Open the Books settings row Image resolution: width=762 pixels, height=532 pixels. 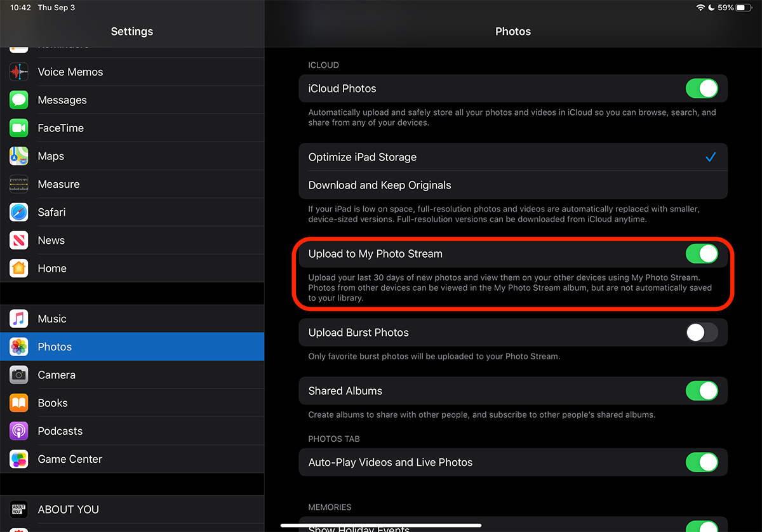(x=131, y=403)
